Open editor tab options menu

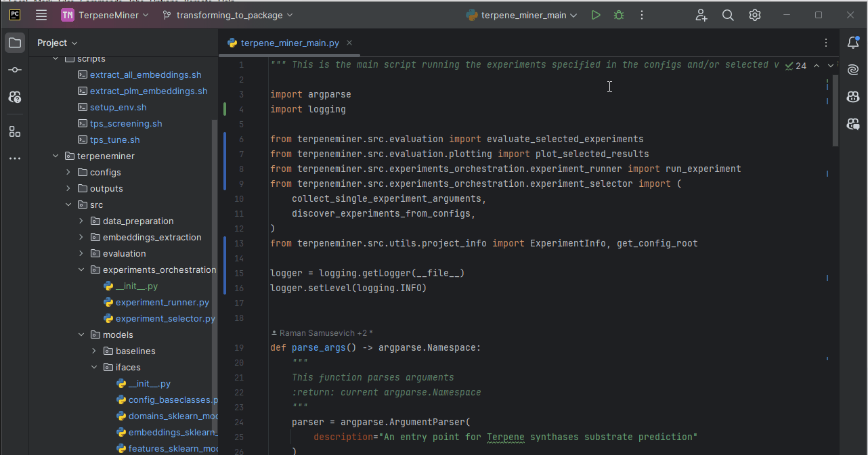pos(826,43)
